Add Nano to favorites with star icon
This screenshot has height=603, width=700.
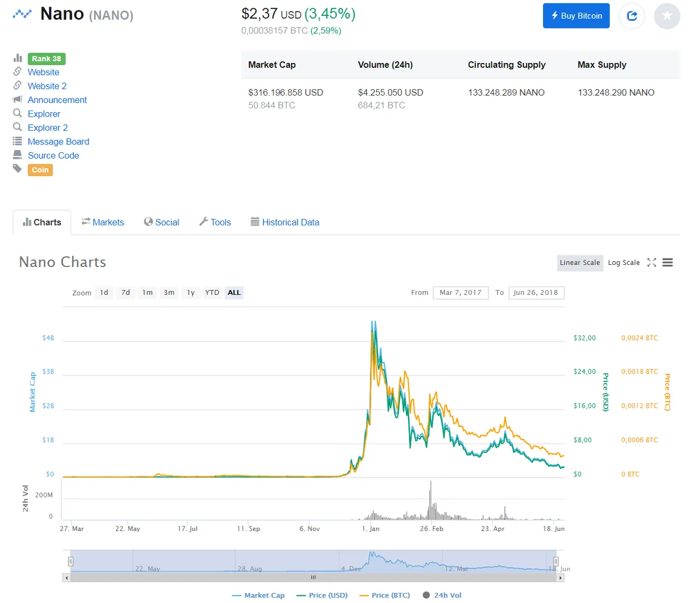click(667, 16)
